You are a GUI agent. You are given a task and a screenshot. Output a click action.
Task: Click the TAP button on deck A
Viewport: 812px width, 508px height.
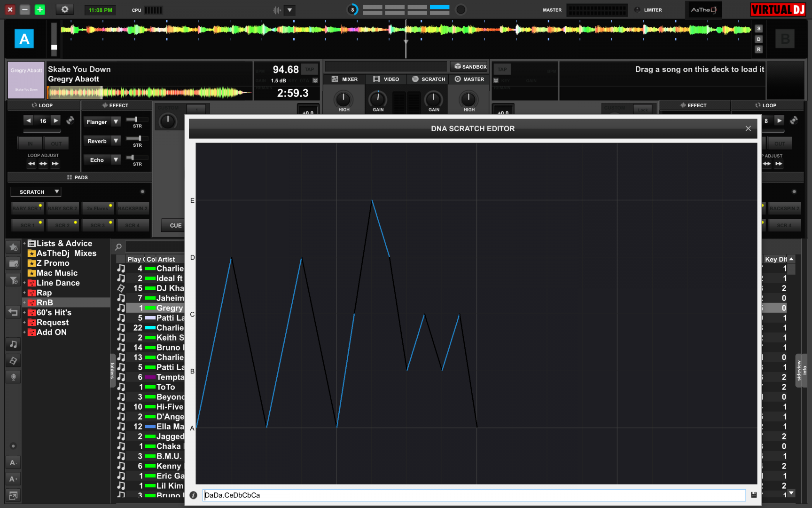[x=309, y=69]
